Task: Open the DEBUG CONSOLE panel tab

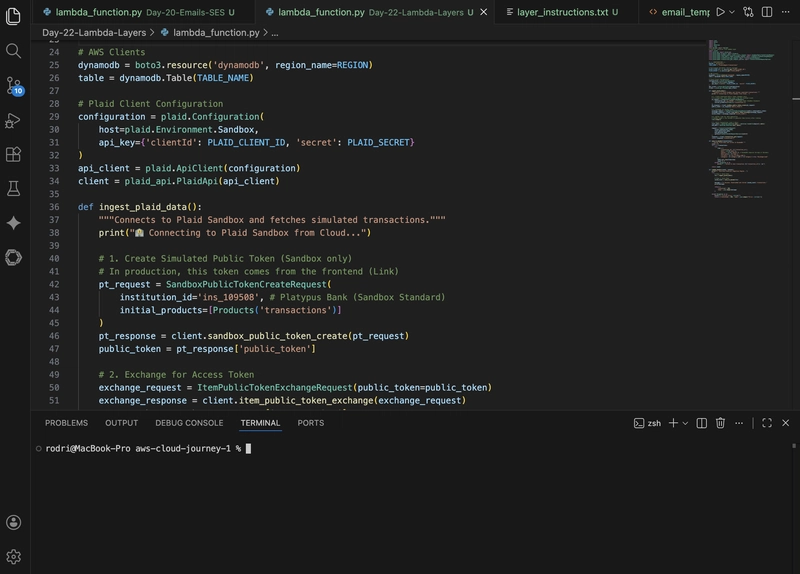Action: click(x=189, y=423)
